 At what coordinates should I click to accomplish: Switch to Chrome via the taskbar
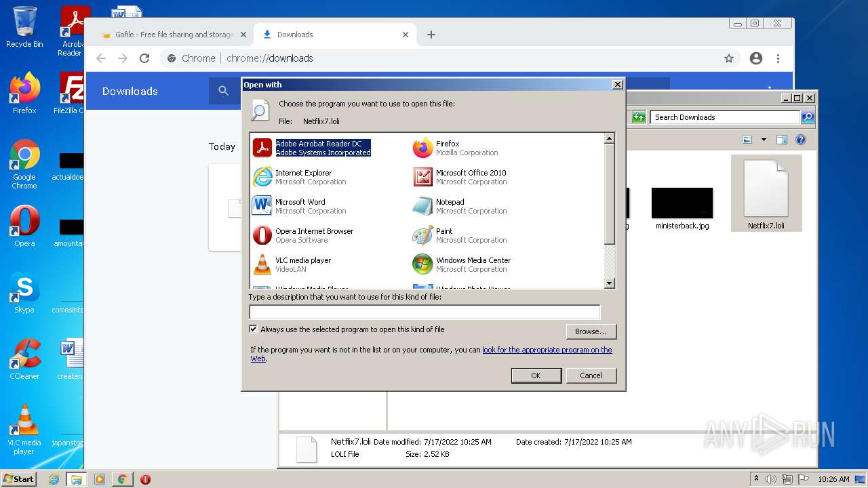[123, 479]
